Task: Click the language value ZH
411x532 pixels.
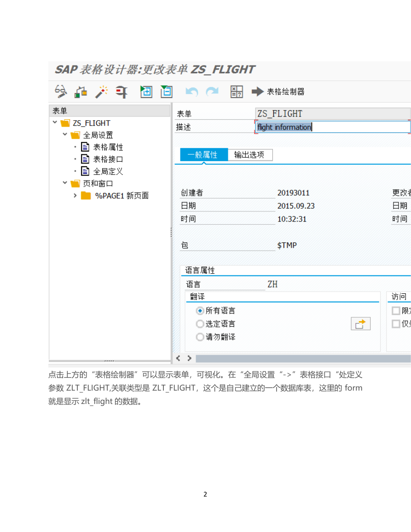Action: (x=272, y=284)
